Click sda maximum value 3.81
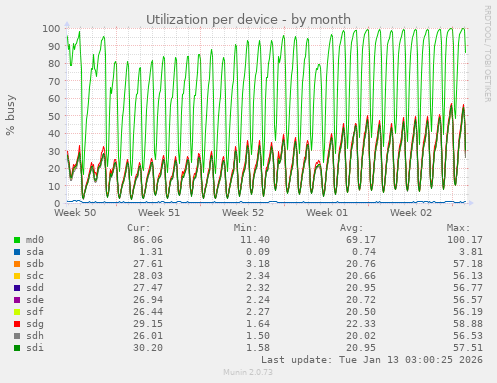 (x=471, y=252)
